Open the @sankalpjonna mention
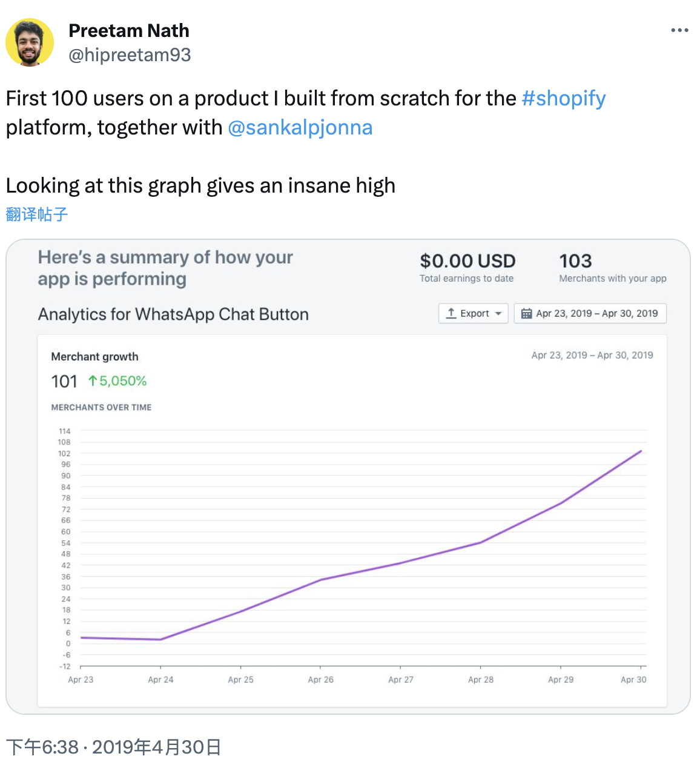Viewport: 700px width, 762px height. pos(300,127)
